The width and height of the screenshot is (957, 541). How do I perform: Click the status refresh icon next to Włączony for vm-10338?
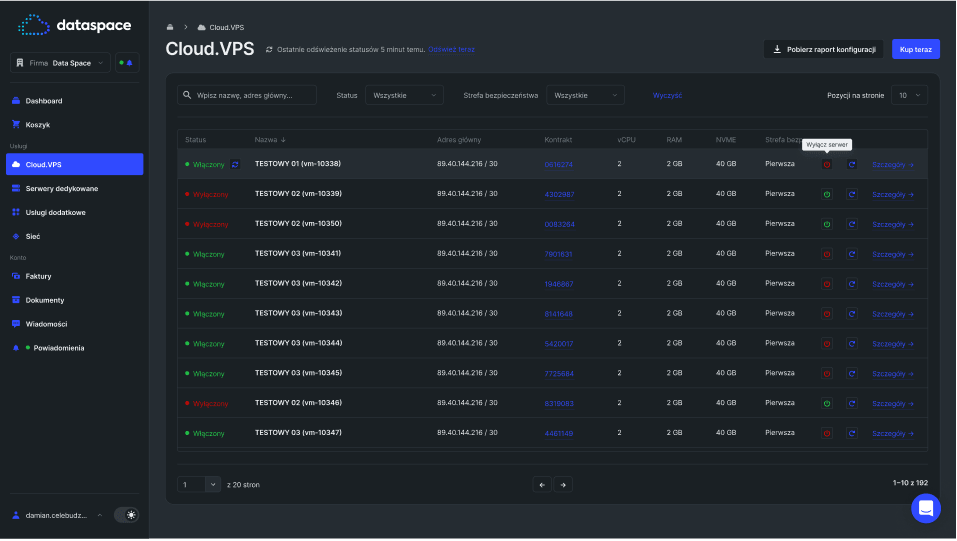235,165
